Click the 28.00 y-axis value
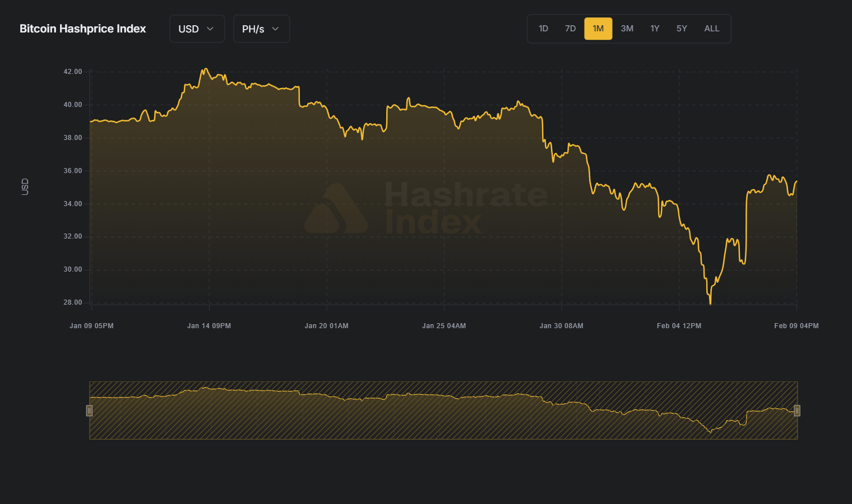 pyautogui.click(x=73, y=302)
